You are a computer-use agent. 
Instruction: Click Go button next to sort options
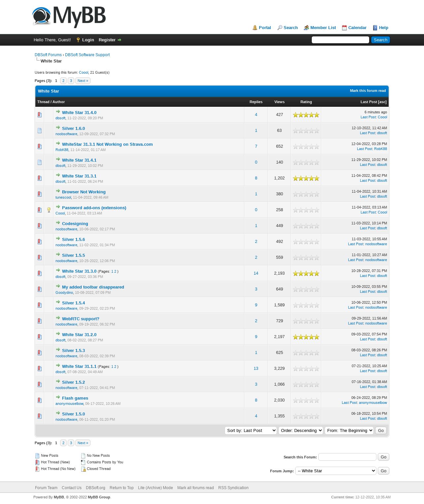381,431
